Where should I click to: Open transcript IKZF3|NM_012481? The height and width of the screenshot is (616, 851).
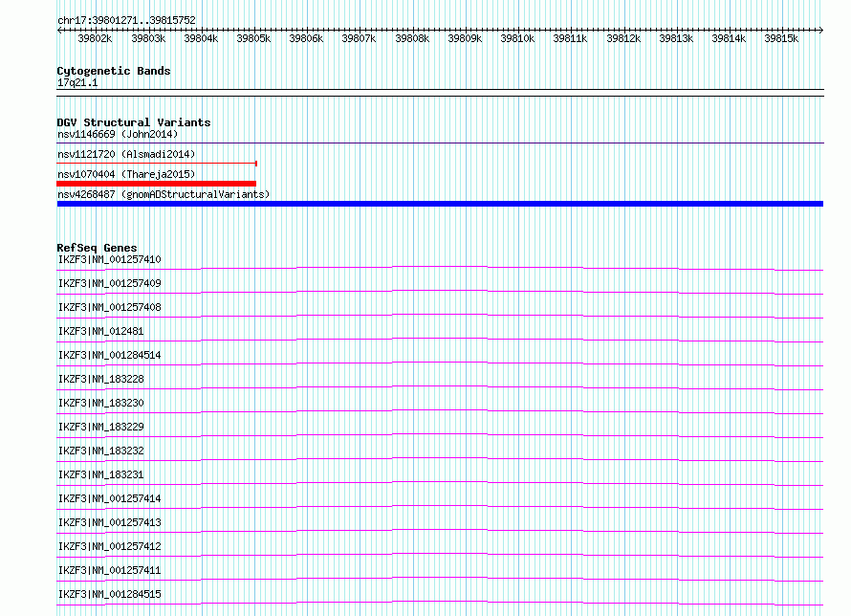pos(101,331)
